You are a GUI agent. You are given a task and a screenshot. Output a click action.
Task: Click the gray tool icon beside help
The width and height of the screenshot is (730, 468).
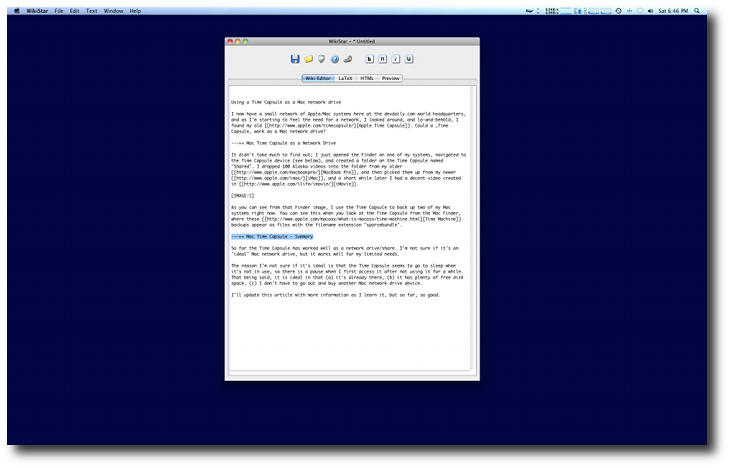348,59
